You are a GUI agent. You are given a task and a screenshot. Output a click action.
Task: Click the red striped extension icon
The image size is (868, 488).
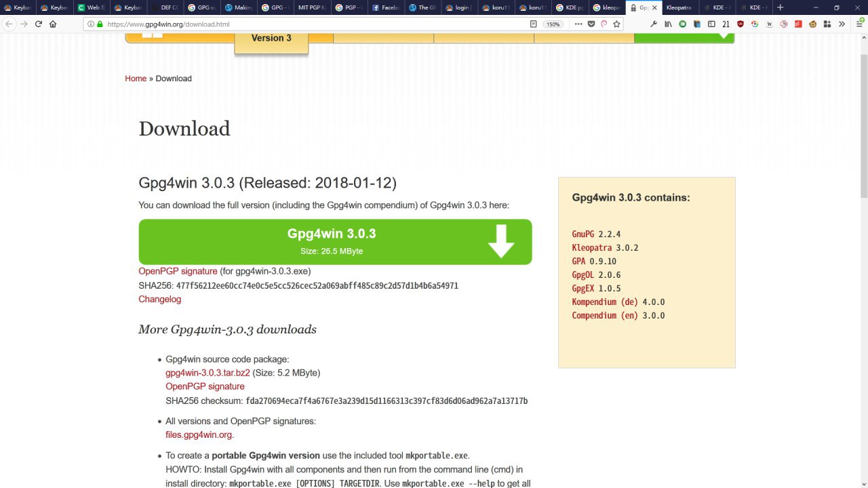point(798,24)
